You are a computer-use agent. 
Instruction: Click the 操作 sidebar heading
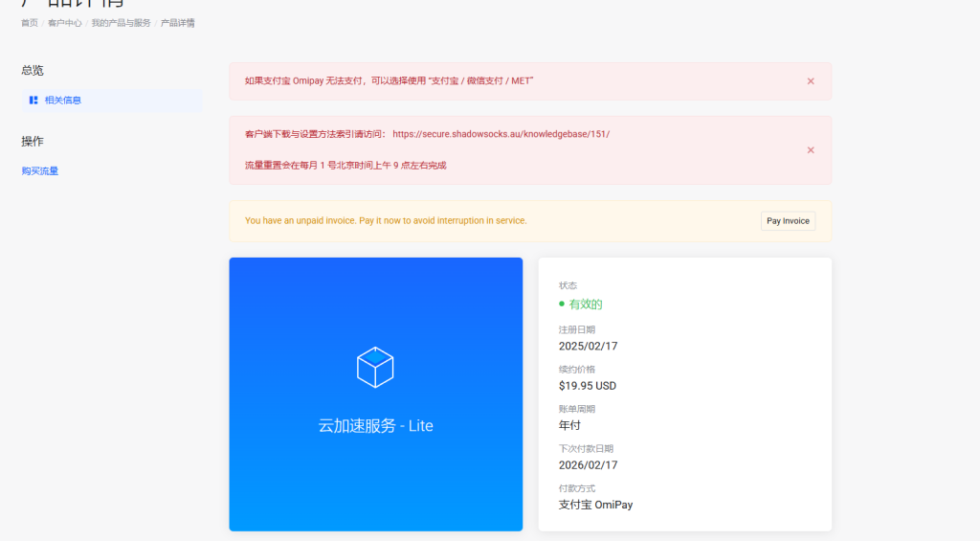[33, 142]
